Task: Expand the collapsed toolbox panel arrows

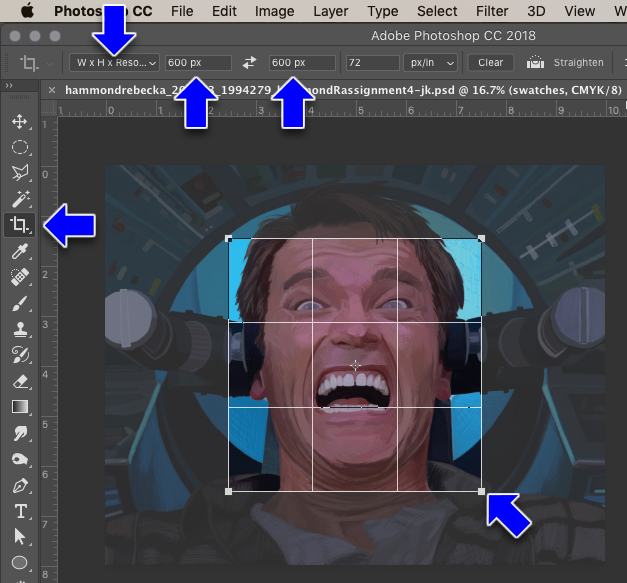Action: (9, 86)
